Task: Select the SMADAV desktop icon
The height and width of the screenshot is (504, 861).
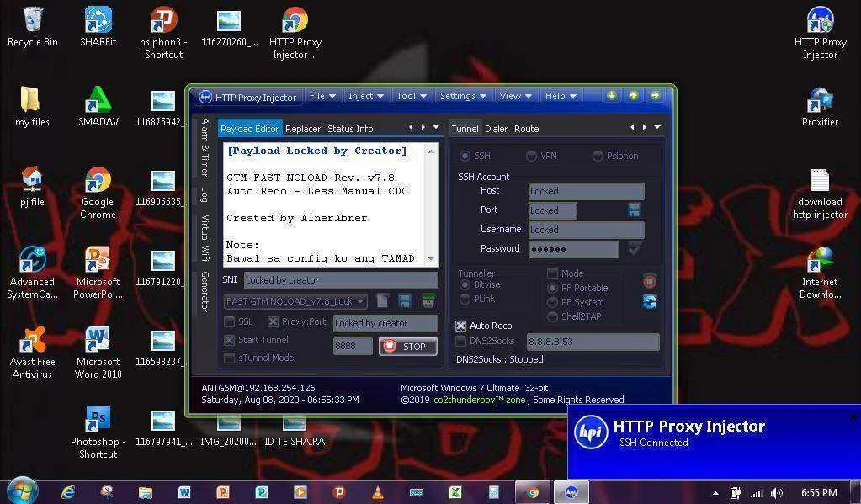Action: point(98,106)
